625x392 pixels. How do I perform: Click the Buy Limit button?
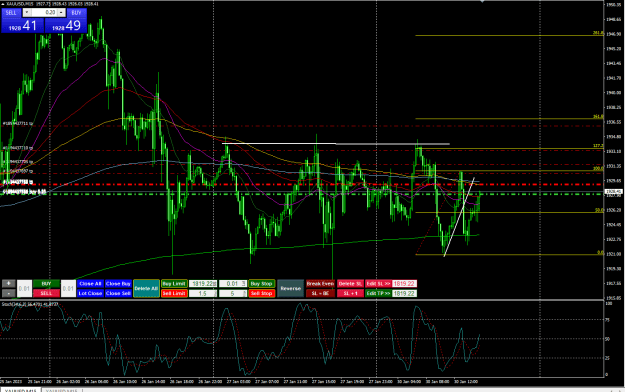174,284
